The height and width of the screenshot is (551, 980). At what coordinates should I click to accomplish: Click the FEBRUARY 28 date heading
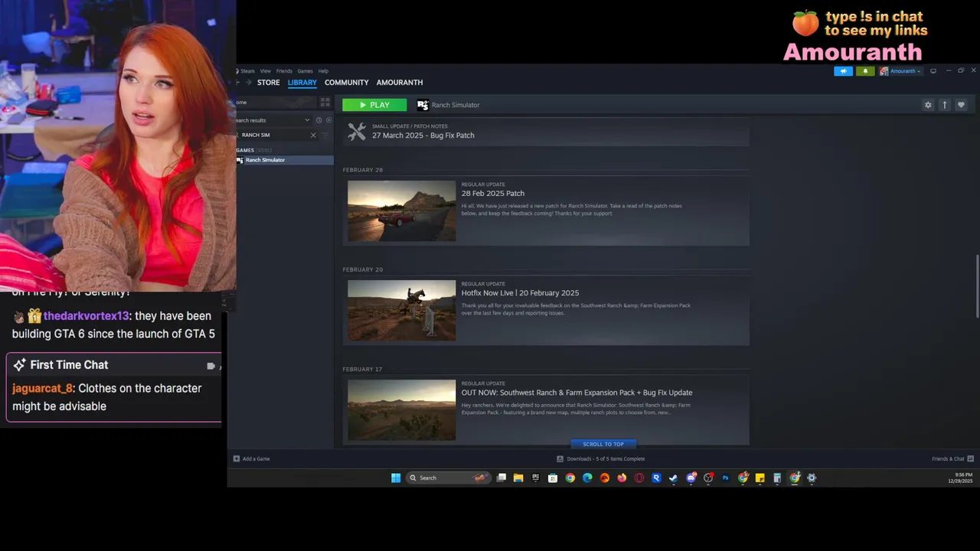coord(363,170)
